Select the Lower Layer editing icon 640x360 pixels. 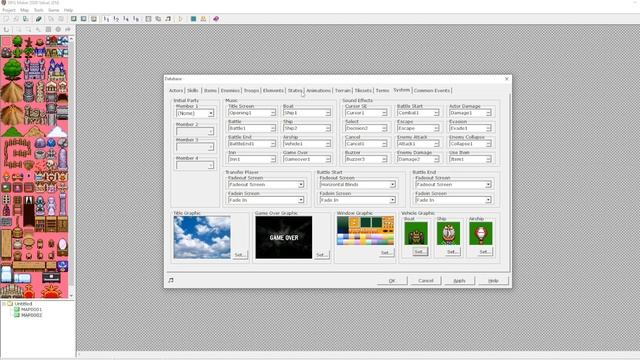(x=74, y=19)
